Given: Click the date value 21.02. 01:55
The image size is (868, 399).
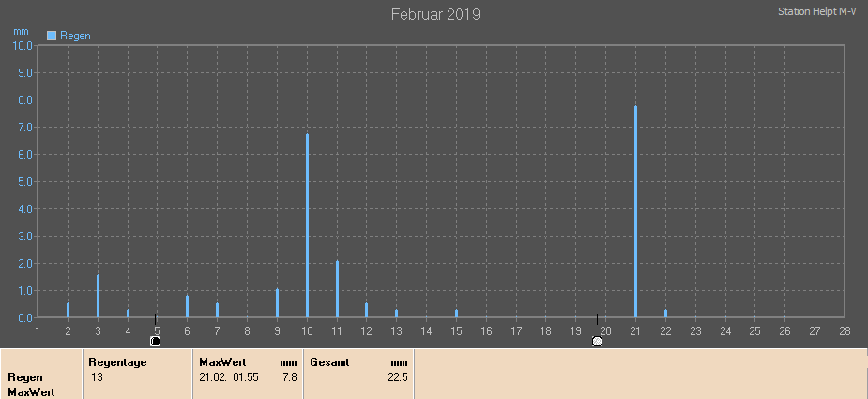Looking at the screenshot, I should (x=230, y=377).
